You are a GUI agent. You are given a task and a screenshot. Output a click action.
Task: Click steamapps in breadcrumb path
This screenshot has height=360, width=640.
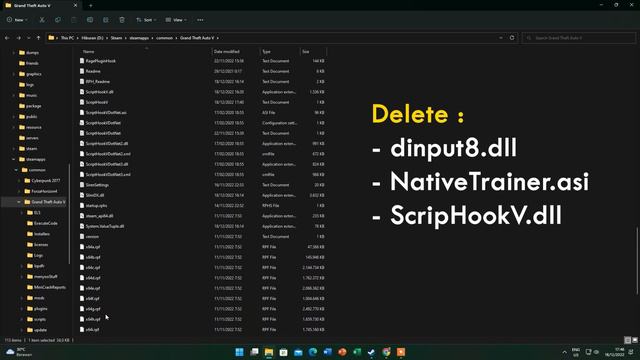[x=139, y=38]
